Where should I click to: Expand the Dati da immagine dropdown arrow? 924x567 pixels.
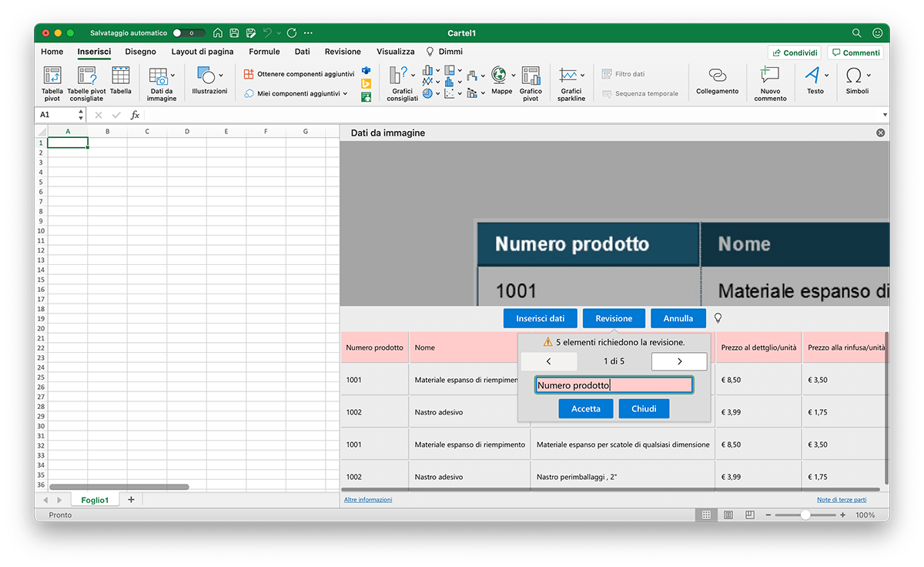click(x=172, y=75)
